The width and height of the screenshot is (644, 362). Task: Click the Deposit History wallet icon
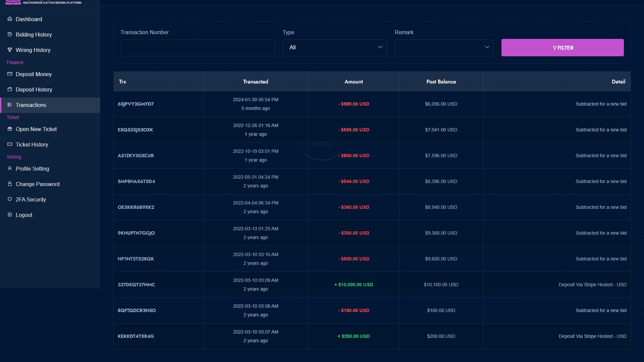click(x=10, y=89)
